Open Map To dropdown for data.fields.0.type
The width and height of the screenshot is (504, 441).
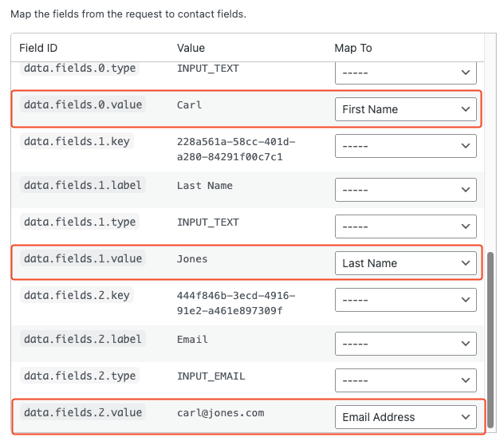(x=405, y=73)
